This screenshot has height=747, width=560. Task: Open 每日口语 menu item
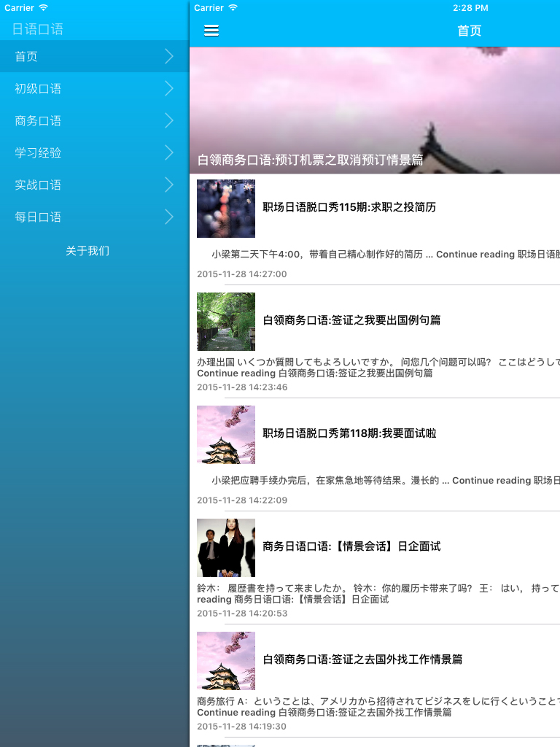click(94, 217)
